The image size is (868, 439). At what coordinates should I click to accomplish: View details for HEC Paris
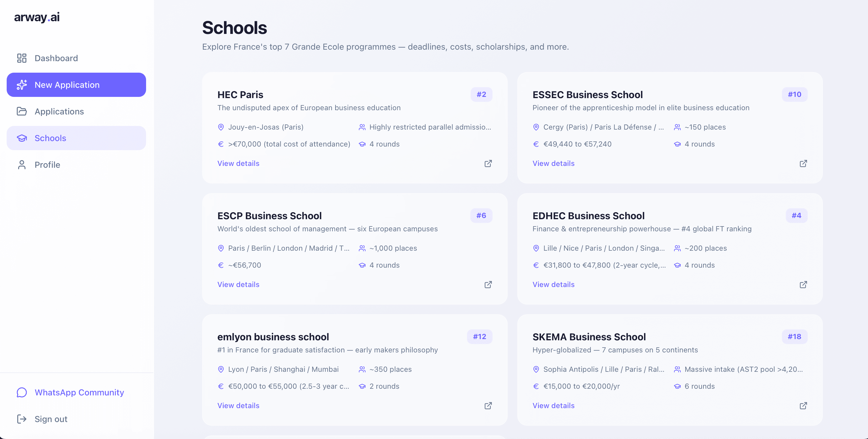(x=238, y=163)
